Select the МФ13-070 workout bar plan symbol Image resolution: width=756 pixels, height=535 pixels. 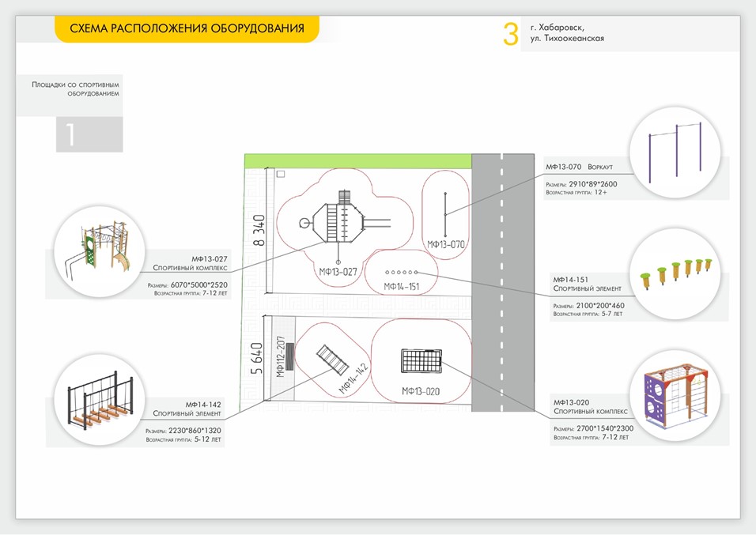click(x=445, y=214)
